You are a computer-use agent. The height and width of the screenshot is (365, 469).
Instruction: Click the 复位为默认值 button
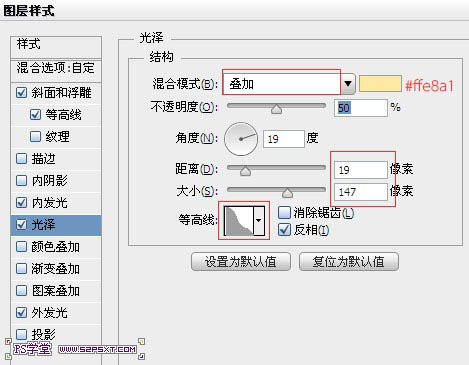point(349,262)
